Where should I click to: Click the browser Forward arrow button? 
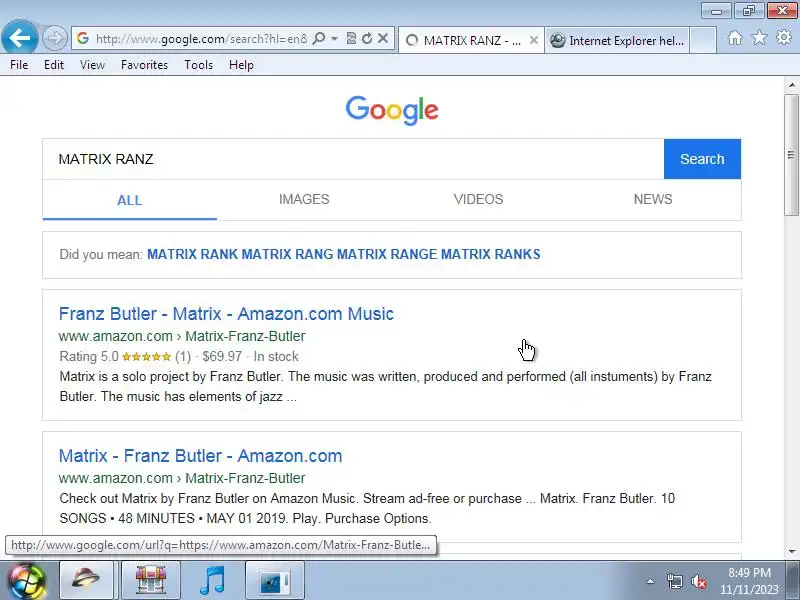[x=54, y=38]
